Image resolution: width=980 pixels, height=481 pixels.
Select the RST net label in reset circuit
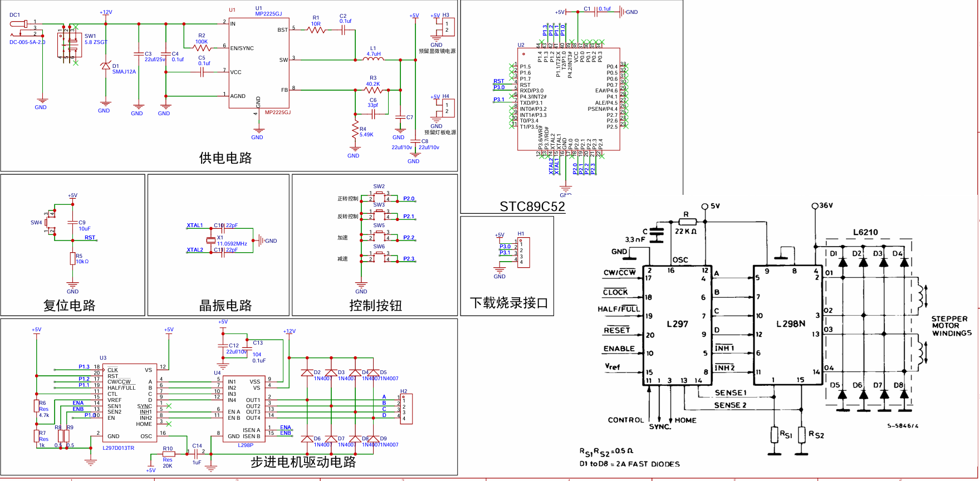[90, 238]
